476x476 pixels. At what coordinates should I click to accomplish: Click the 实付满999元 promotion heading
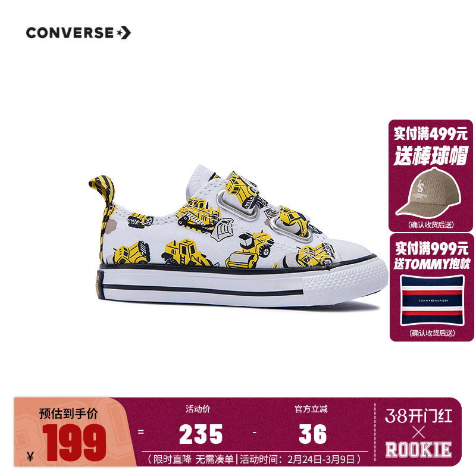tap(432, 249)
